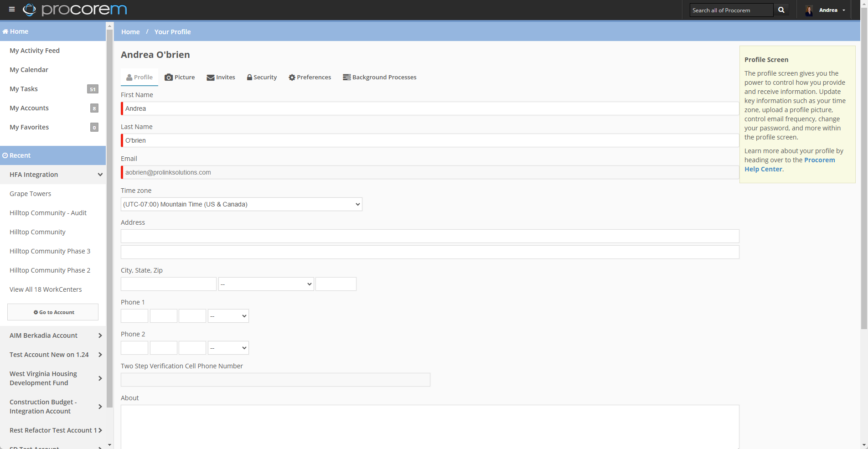Click Home in the breadcrumb
Image resolution: width=868 pixels, height=449 pixels.
coord(130,32)
